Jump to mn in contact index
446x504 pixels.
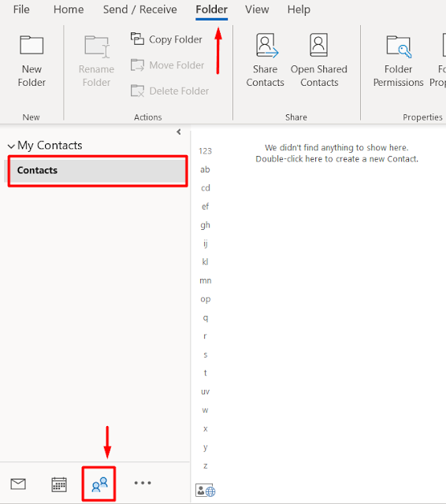coord(206,280)
